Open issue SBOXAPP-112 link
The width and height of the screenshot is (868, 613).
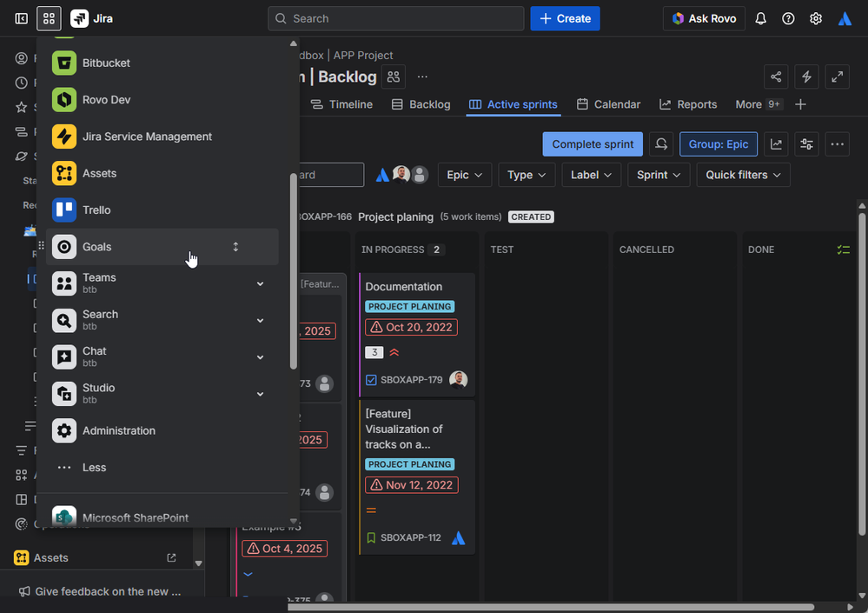tap(411, 537)
